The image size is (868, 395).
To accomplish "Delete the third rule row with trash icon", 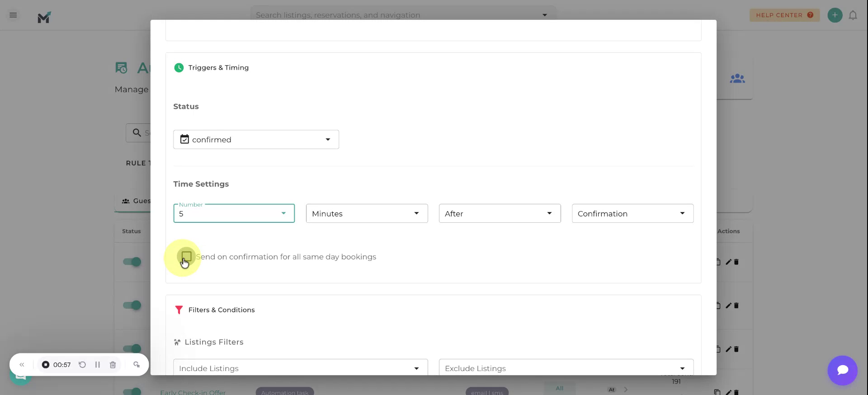I will [x=736, y=349].
